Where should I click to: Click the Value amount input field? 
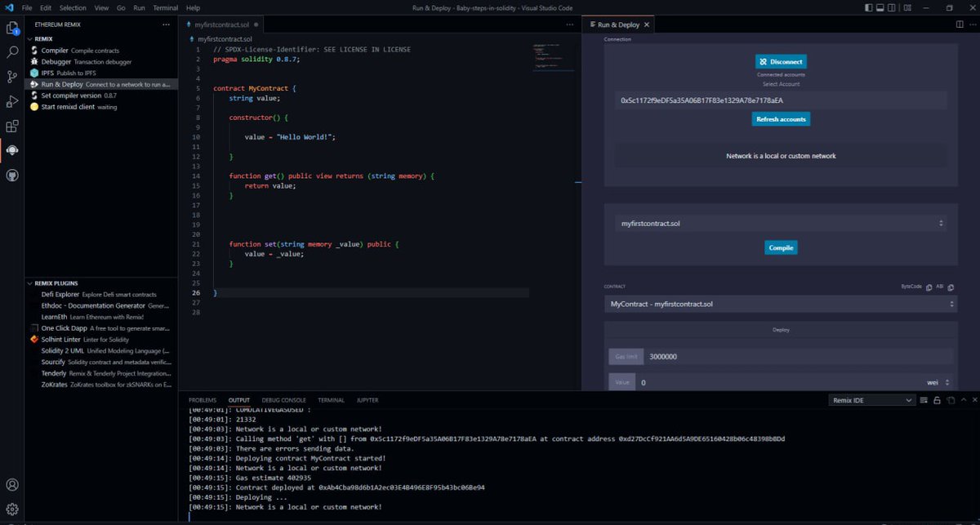tap(779, 382)
